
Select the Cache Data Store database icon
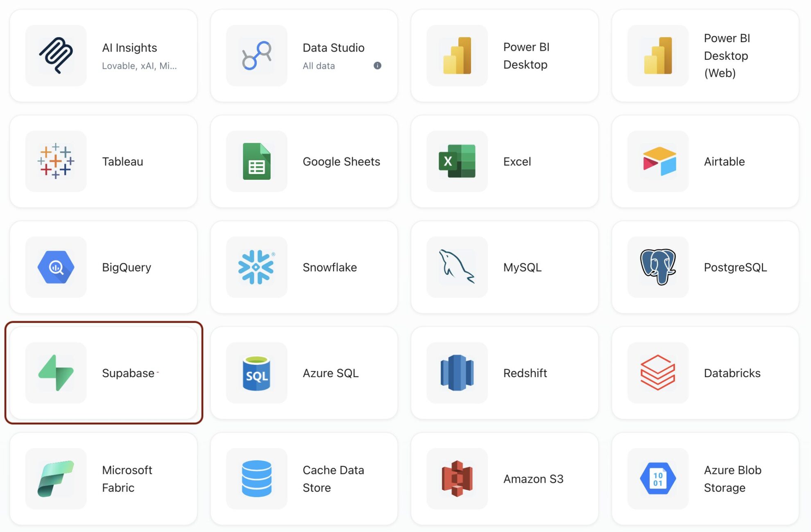257,479
